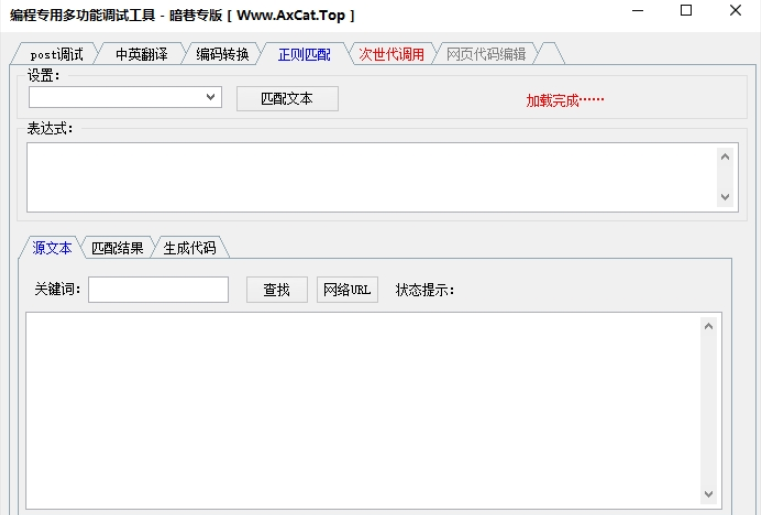Image resolution: width=761 pixels, height=515 pixels.
Task: Select the 源文本 sub-tab
Action: click(52, 248)
